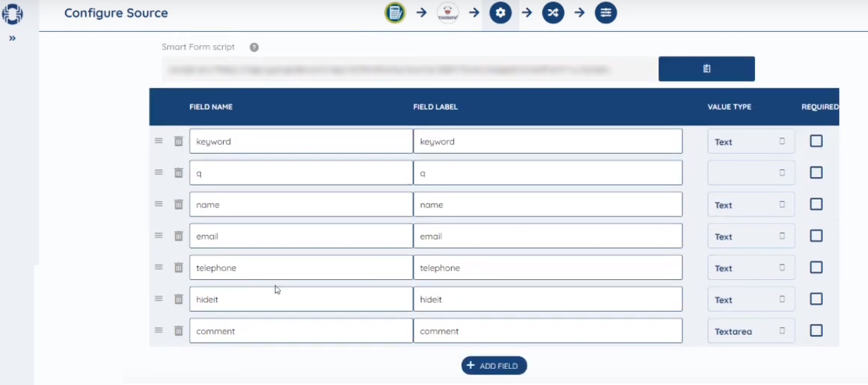The width and height of the screenshot is (868, 385).
Task: Open value type dropdown for email
Action: (x=751, y=236)
